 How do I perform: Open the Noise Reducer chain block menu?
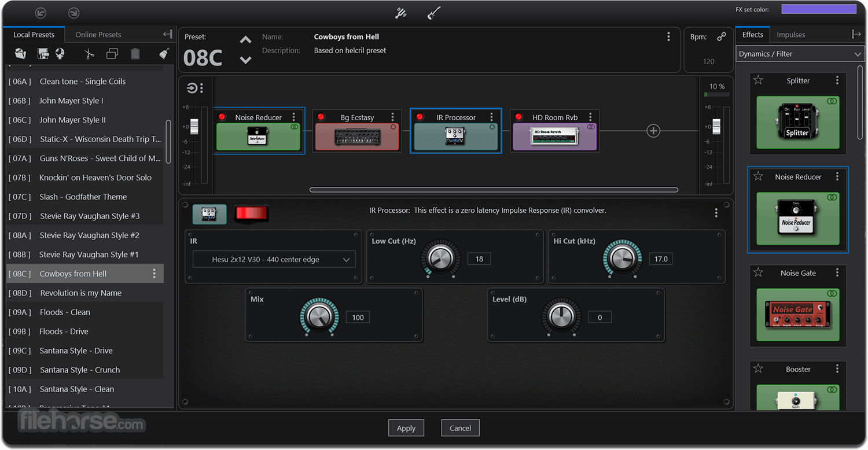click(294, 117)
